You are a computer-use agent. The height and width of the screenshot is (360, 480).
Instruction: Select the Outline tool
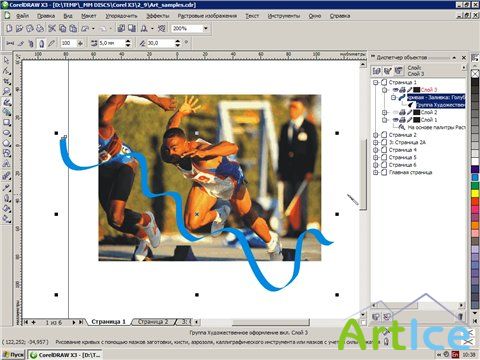point(6,198)
